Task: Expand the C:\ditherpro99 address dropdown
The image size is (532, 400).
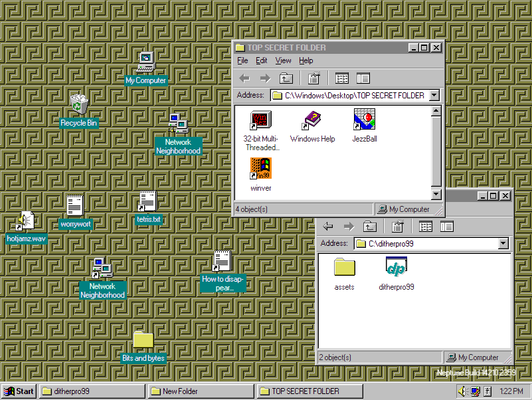Action: click(503, 244)
